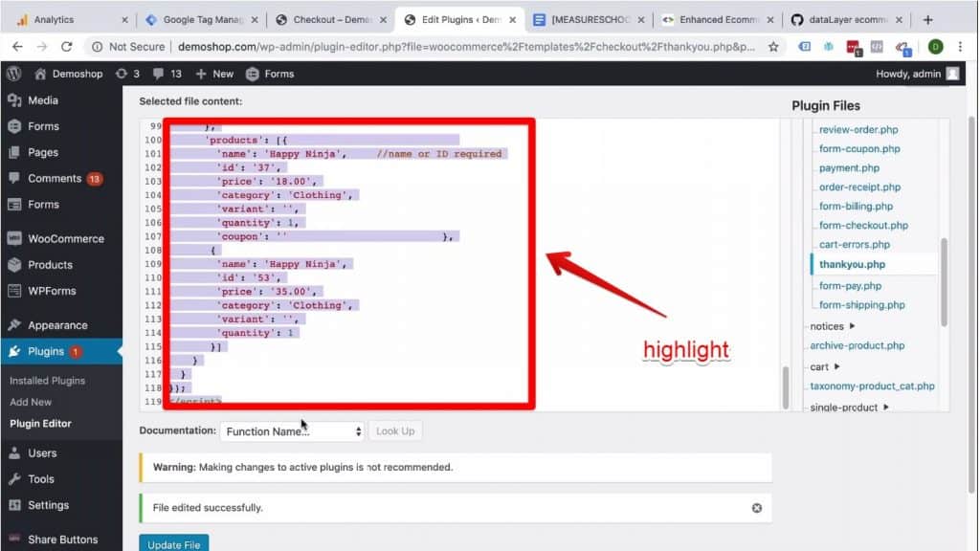The image size is (980, 551).
Task: Dismiss the 'File edited successfully' notice
Action: [757, 508]
